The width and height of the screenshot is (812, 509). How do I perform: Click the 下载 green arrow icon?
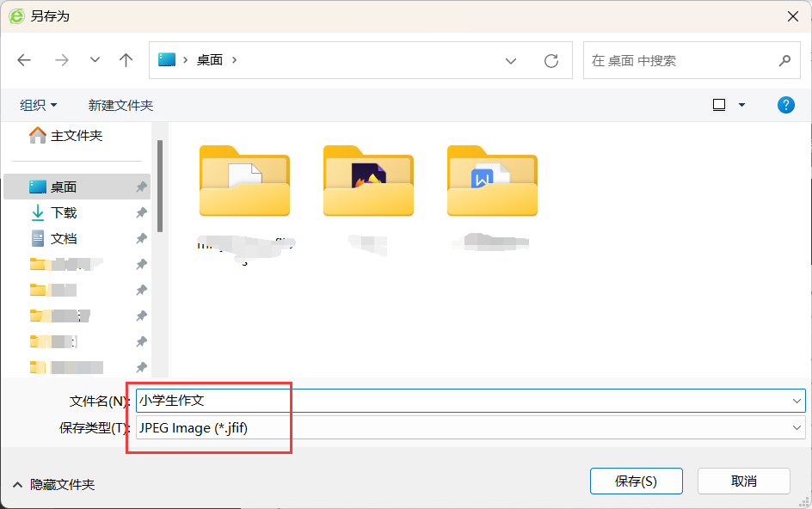37,213
